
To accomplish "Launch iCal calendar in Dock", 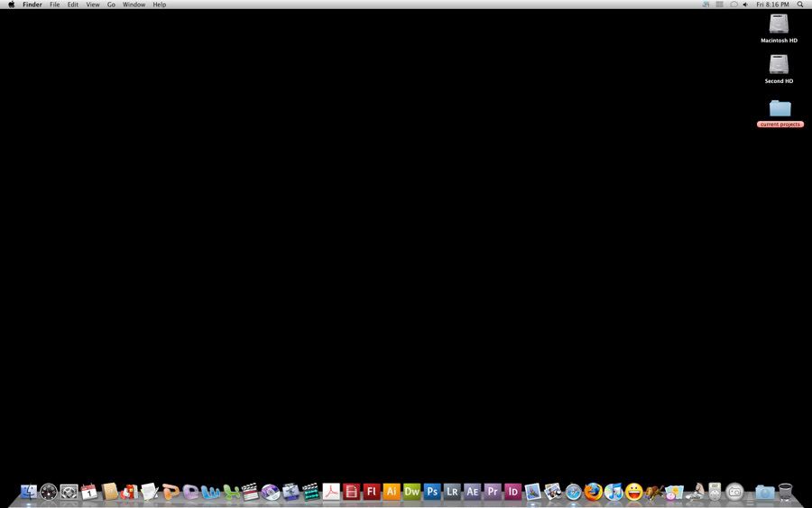I will coord(89,492).
